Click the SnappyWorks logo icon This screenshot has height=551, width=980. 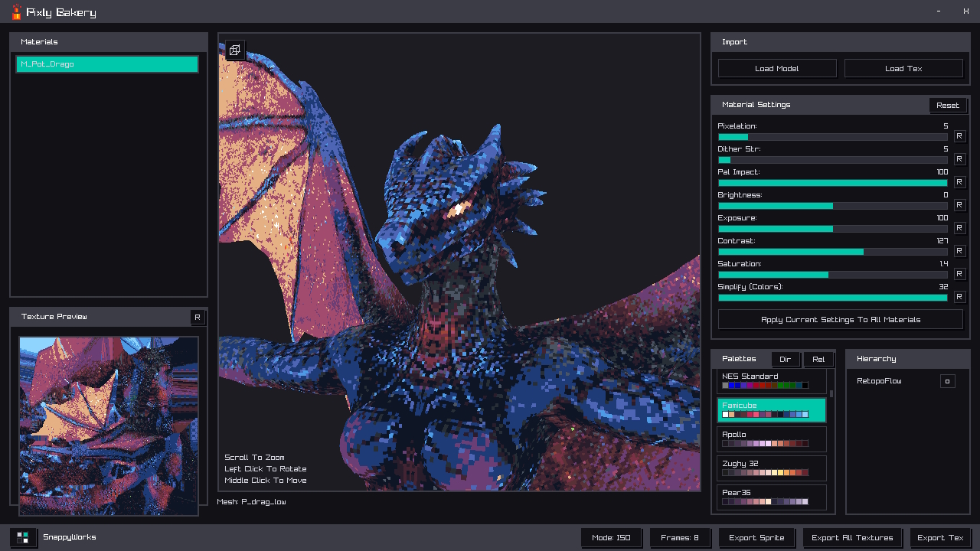[x=23, y=537]
